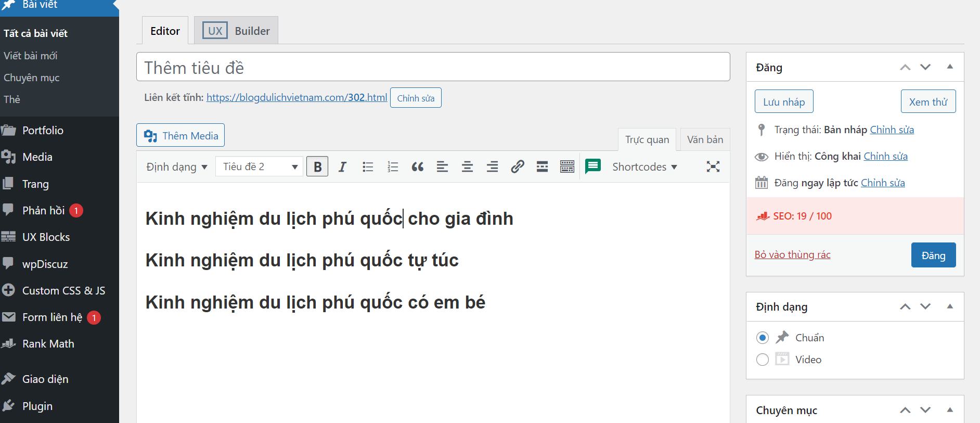Image resolution: width=980 pixels, height=423 pixels.
Task: Switch to the Editor tab
Action: 165,31
